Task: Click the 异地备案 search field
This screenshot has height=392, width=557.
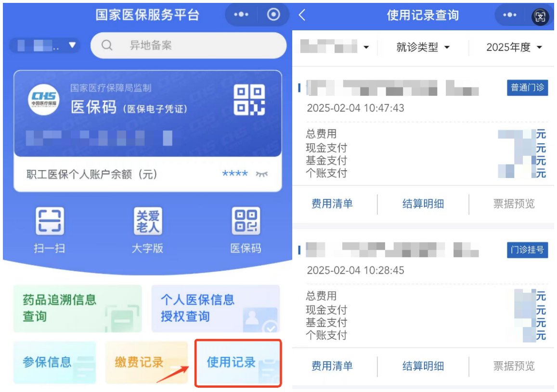Action: click(188, 45)
